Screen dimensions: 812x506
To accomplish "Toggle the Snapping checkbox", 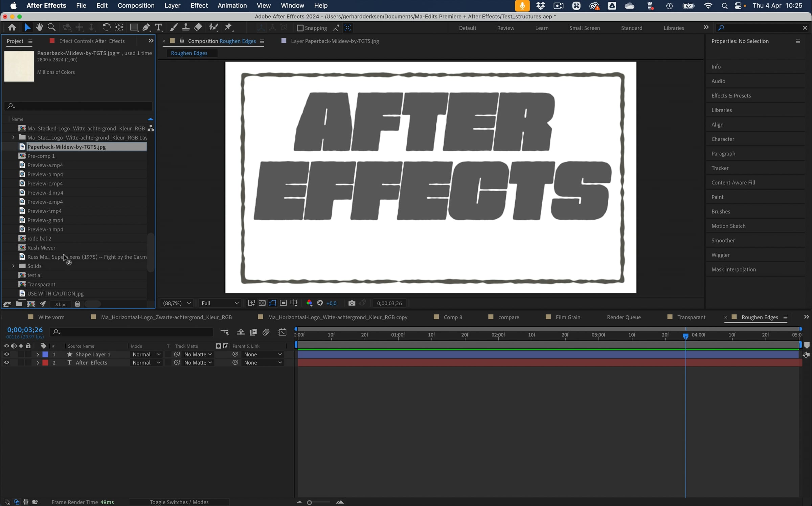I will [x=300, y=28].
